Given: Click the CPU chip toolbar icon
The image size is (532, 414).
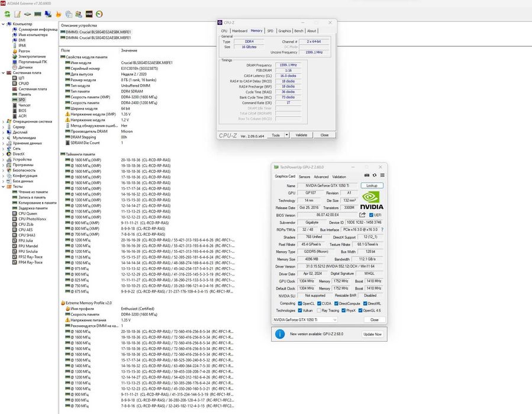Looking at the screenshot, I should click(x=27, y=14).
